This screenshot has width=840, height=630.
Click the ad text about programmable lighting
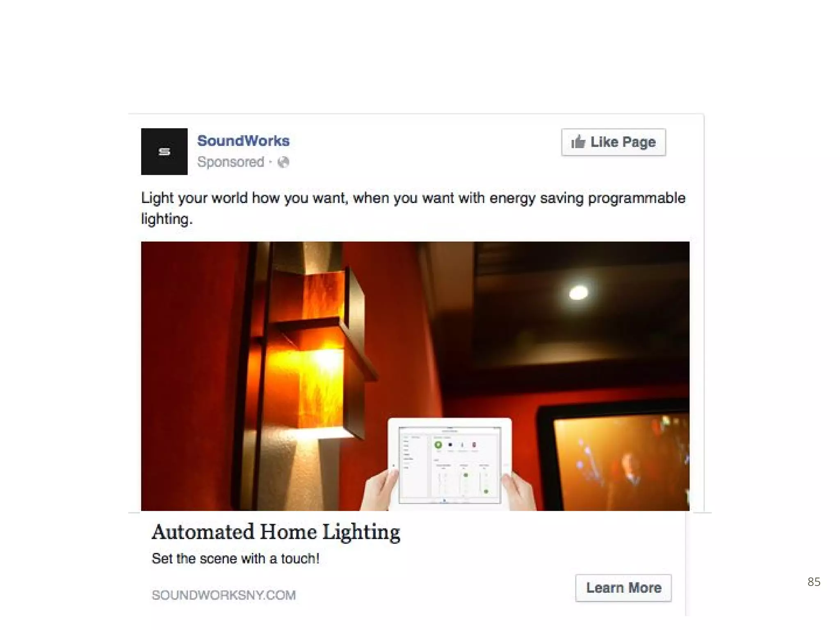[x=413, y=208]
